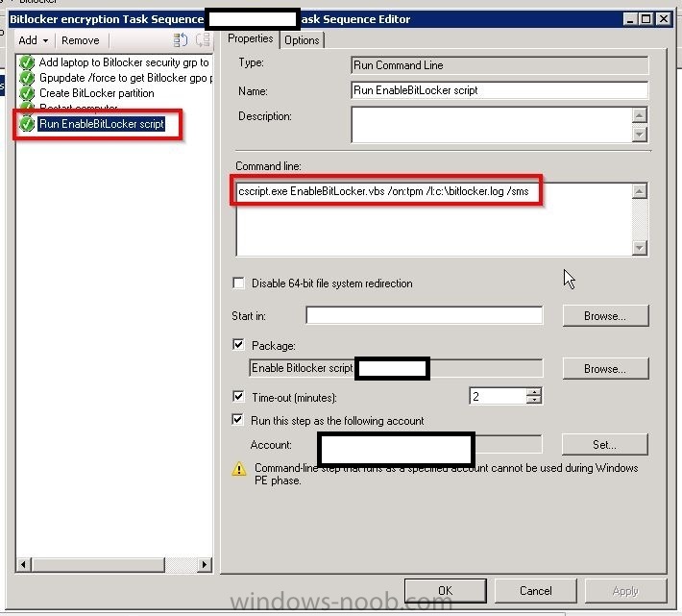Click the Time-out minutes value field
The width and height of the screenshot is (682, 616).
(x=498, y=396)
